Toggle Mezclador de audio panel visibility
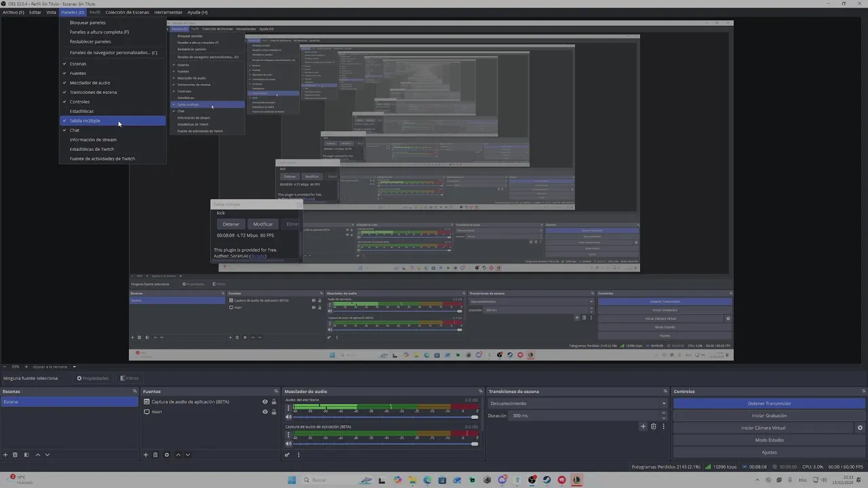The image size is (868, 488). click(x=113, y=83)
